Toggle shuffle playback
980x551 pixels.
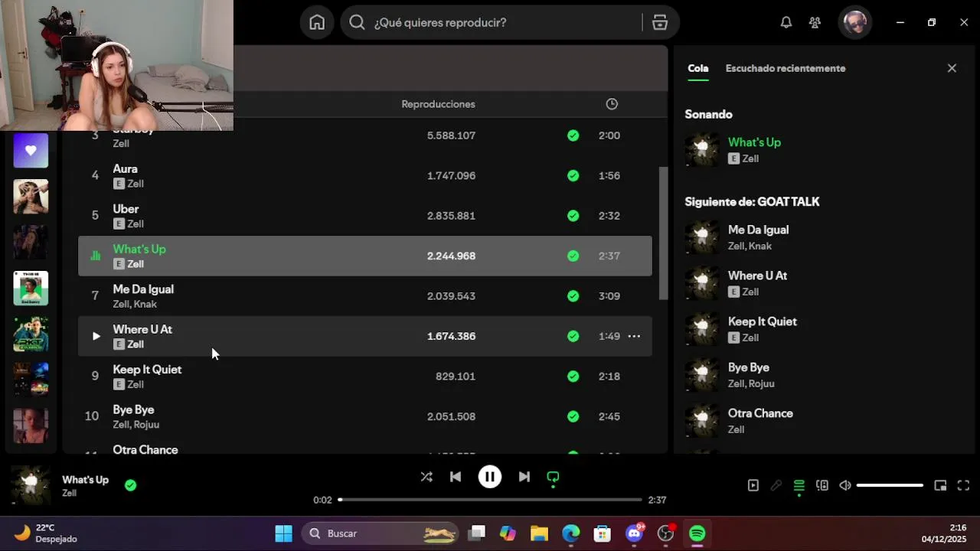[x=426, y=477]
